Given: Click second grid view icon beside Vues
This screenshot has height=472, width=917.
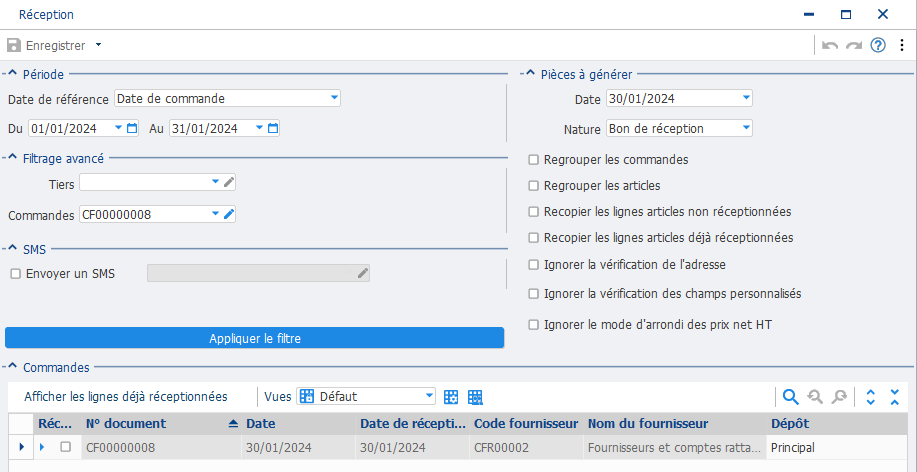Looking at the screenshot, I should pos(475,397).
